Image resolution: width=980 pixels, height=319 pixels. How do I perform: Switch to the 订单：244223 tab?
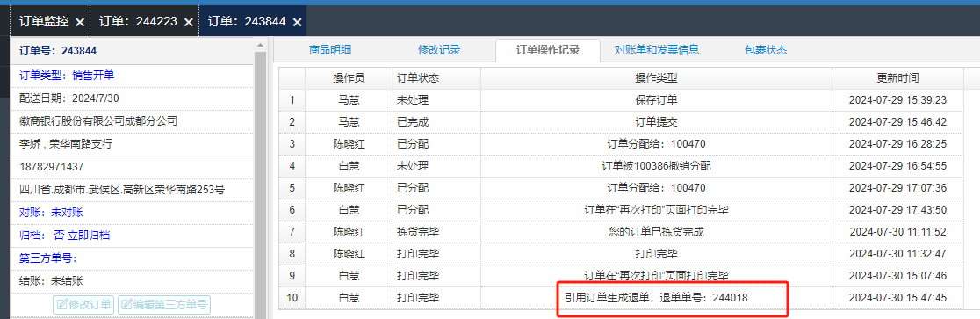click(138, 21)
